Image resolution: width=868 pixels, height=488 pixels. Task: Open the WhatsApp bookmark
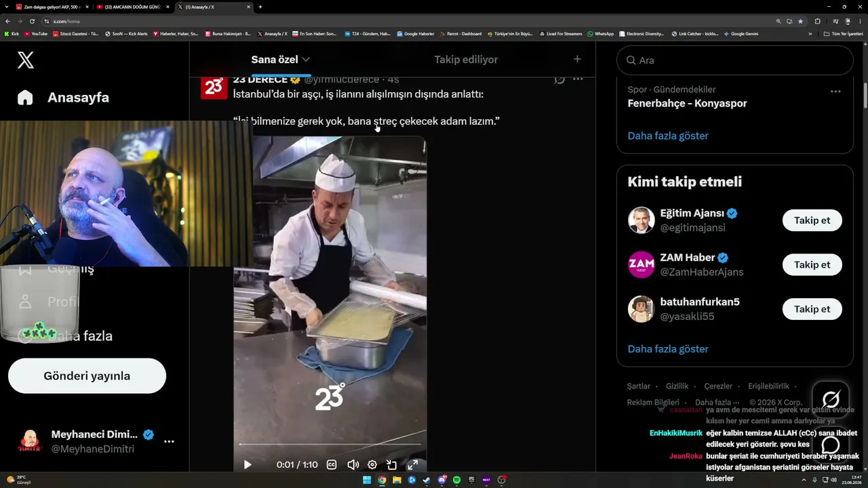pyautogui.click(x=601, y=33)
